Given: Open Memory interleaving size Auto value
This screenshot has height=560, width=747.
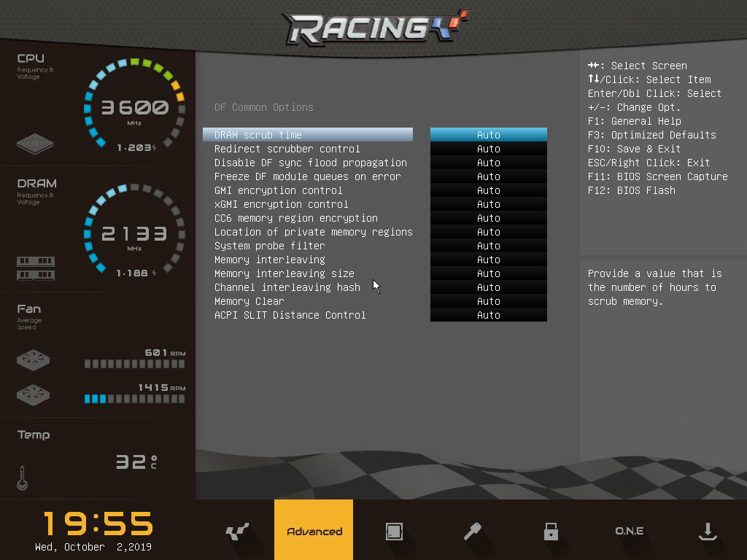Looking at the screenshot, I should click(488, 273).
